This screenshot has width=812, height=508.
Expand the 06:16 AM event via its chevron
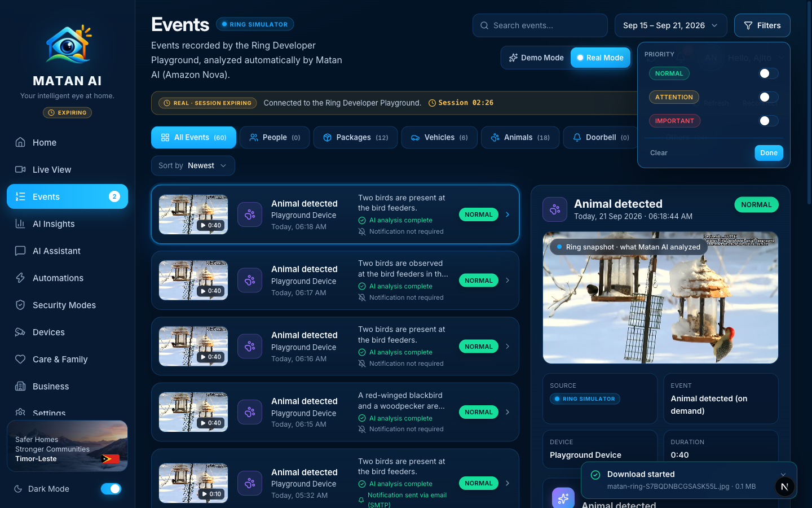[507, 347]
